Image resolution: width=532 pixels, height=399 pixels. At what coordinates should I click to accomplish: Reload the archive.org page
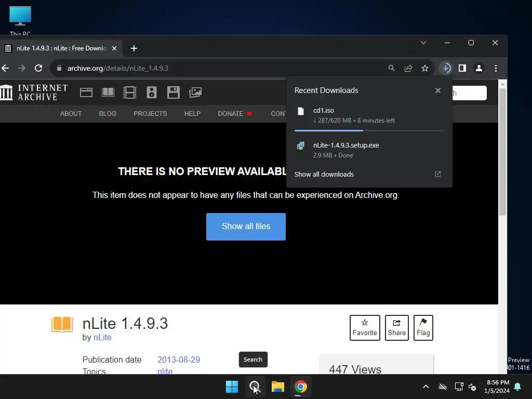click(x=38, y=68)
